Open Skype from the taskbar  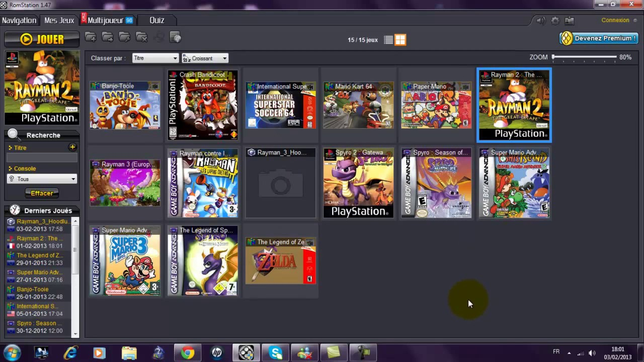pos(275,353)
